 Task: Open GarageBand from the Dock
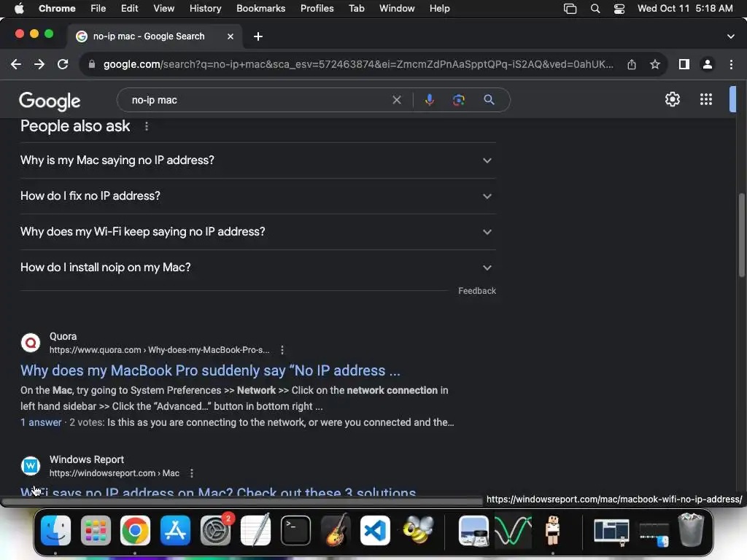click(x=336, y=530)
